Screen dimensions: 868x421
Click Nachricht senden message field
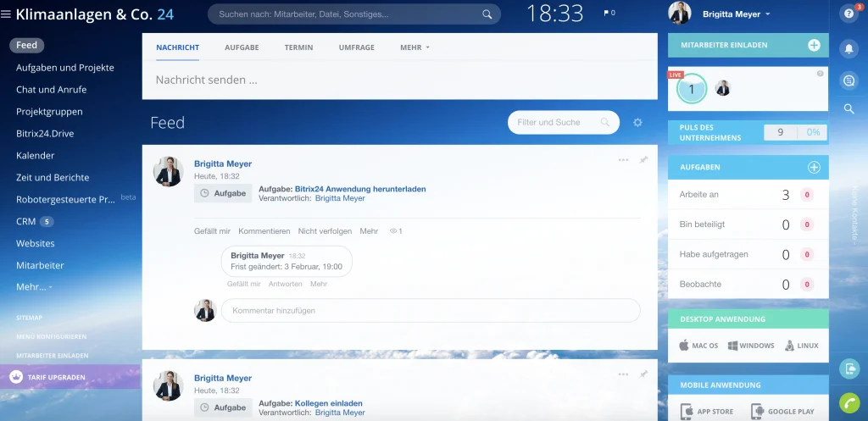tap(400, 80)
